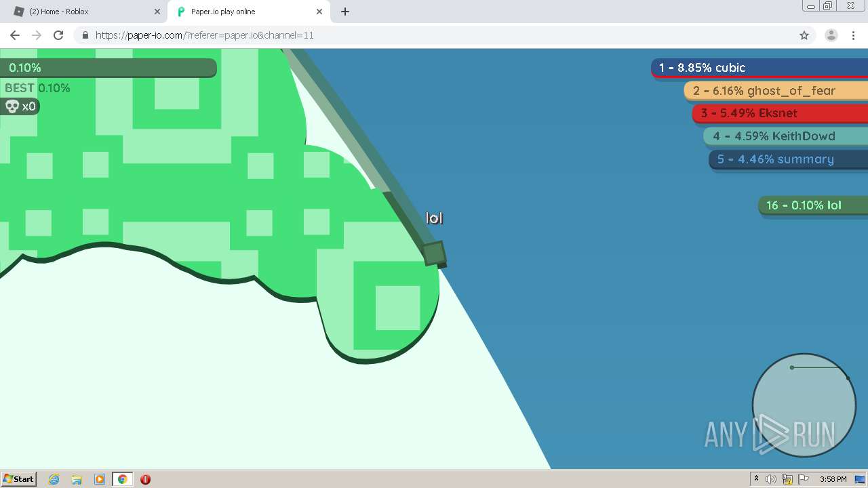Open Chrome three-dot menu
The width and height of the screenshot is (868, 488).
click(x=853, y=35)
